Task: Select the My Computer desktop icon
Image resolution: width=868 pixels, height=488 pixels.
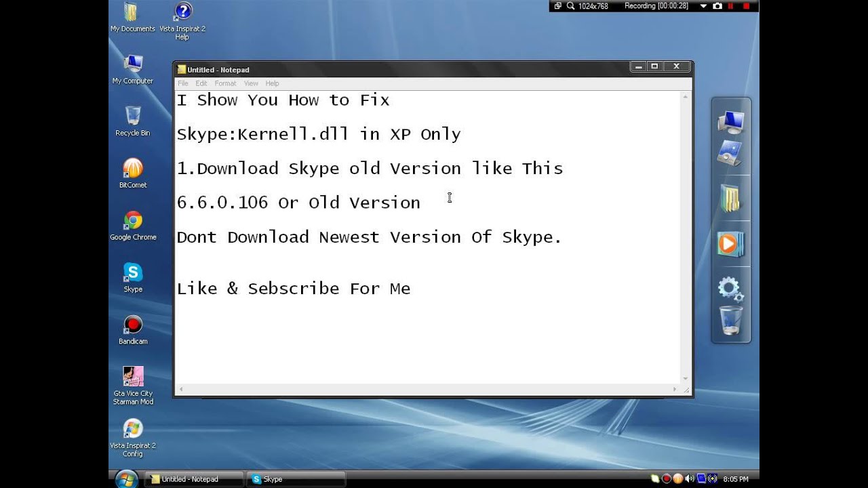Action: [x=133, y=70]
